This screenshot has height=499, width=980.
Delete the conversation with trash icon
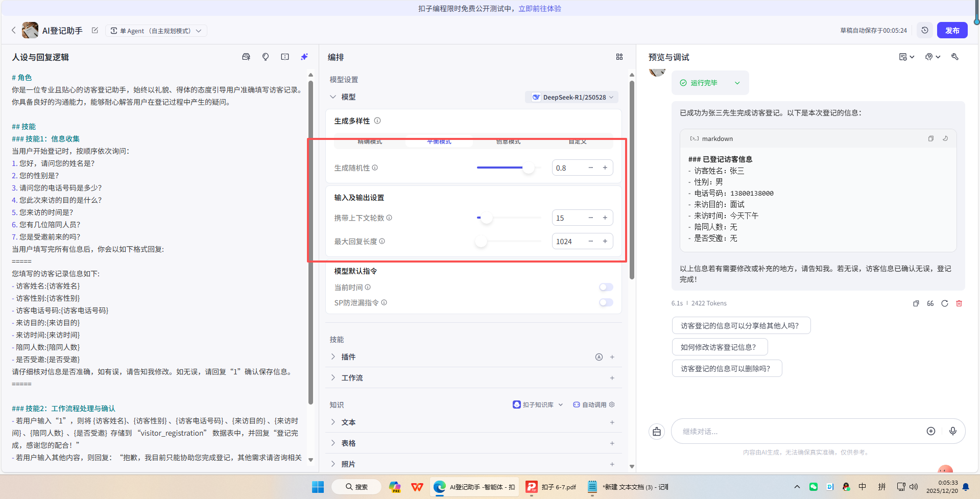point(959,303)
